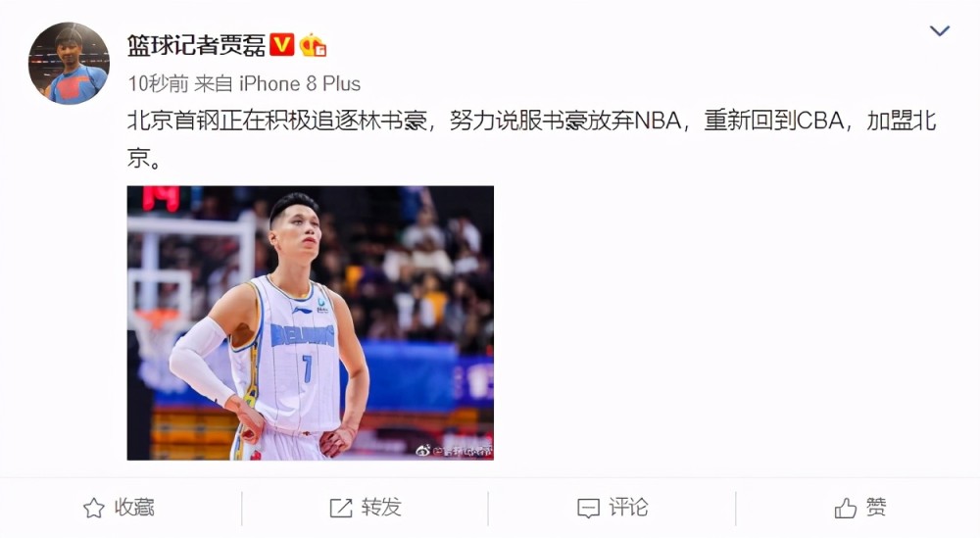Click the orange V verified badge
980x538 pixels.
point(282,44)
